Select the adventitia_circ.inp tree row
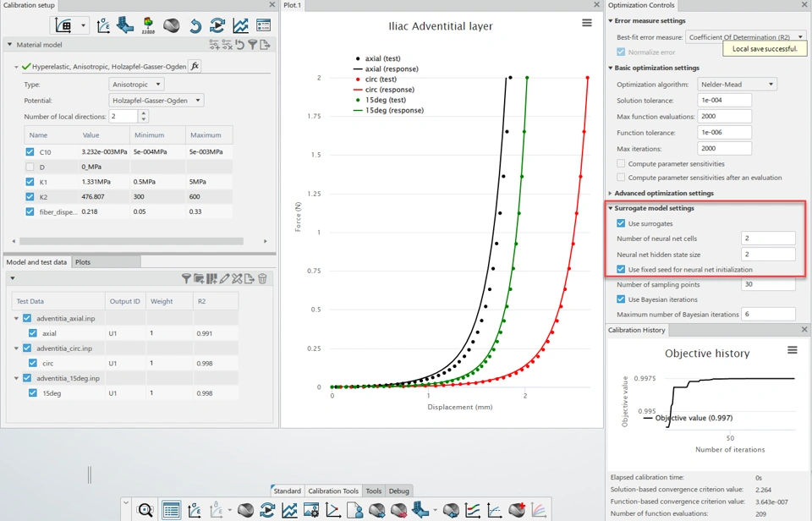Screen dimensions: 812x521 coord(64,348)
